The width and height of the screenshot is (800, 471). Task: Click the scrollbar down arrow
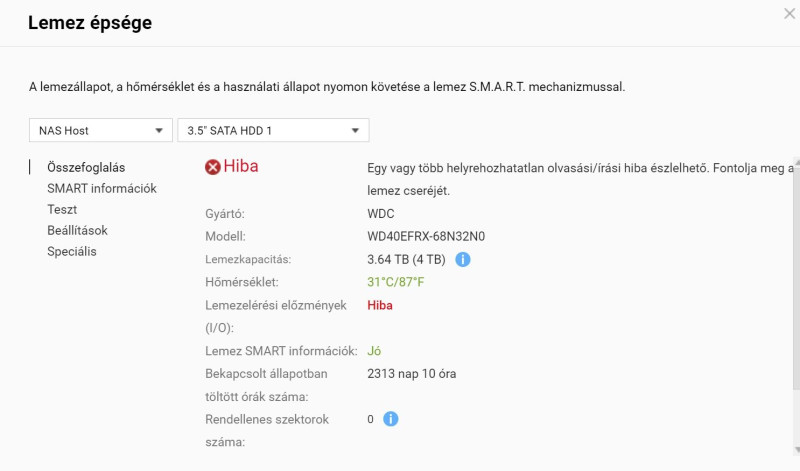[x=796, y=450]
